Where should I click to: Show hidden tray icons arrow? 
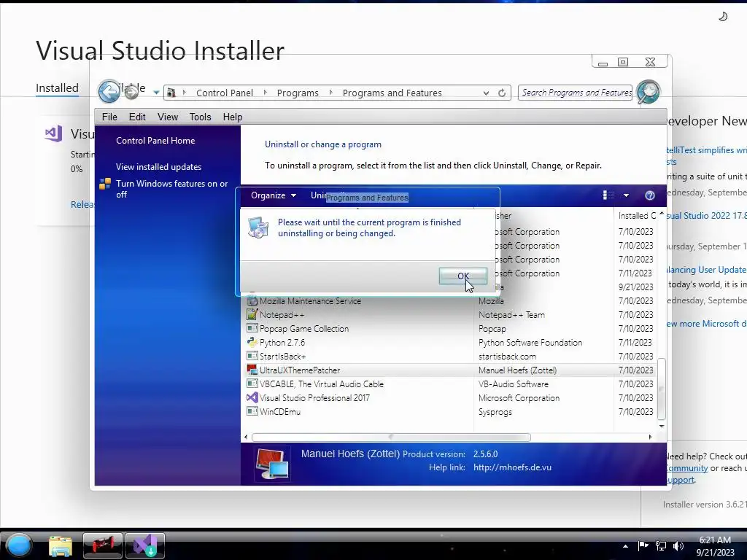(625, 546)
